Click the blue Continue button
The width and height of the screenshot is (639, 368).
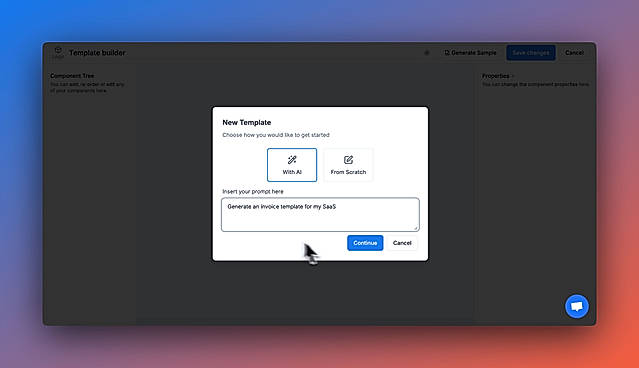(365, 243)
